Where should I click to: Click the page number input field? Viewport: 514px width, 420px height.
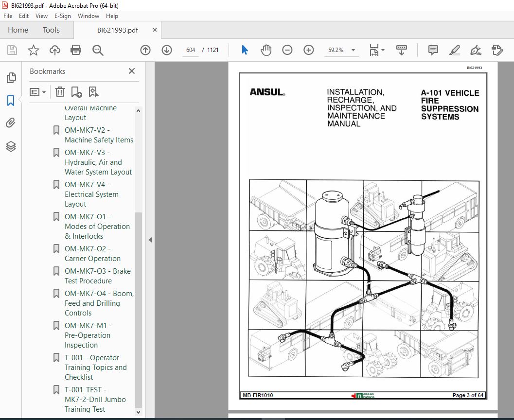point(191,50)
